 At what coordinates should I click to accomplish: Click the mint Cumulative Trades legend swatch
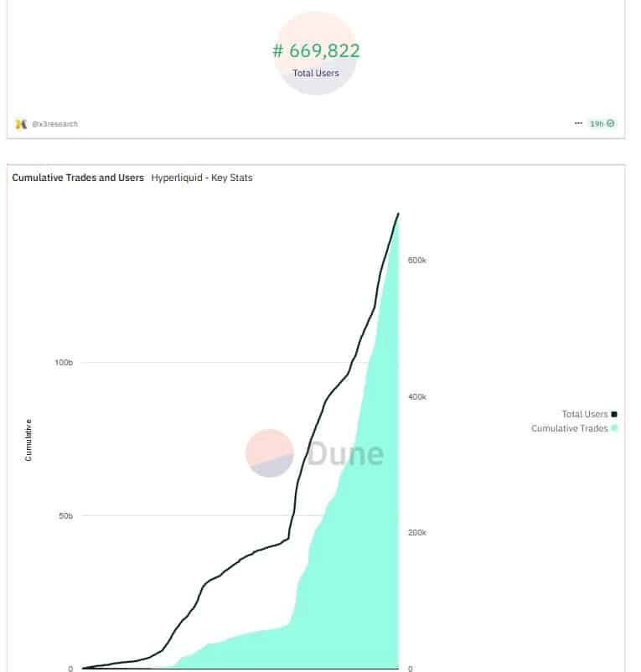pyautogui.click(x=614, y=428)
